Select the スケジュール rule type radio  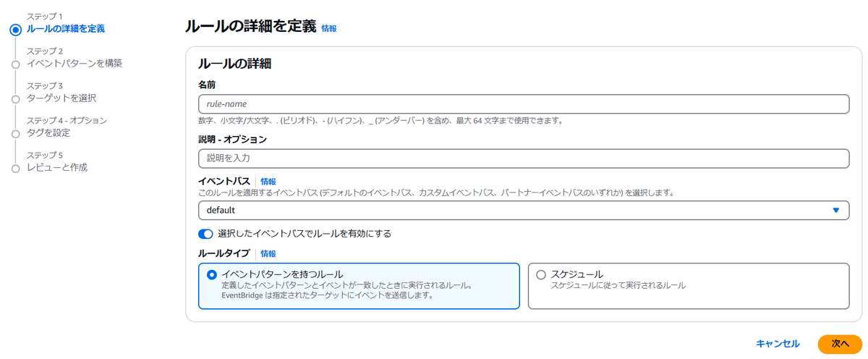tap(541, 274)
